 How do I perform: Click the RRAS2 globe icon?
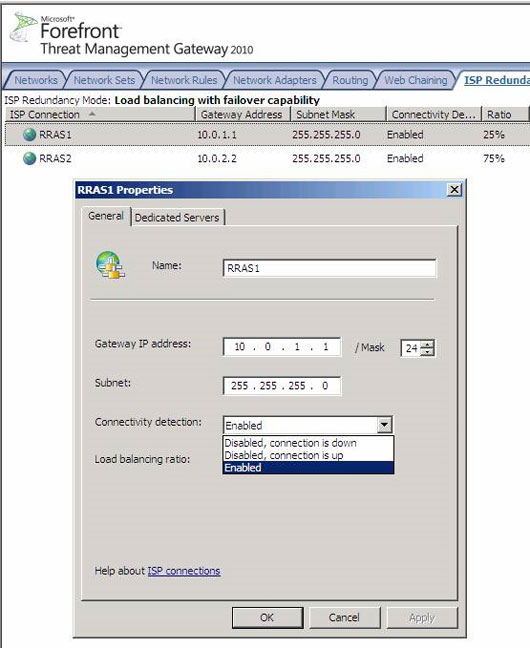pyautogui.click(x=29, y=158)
